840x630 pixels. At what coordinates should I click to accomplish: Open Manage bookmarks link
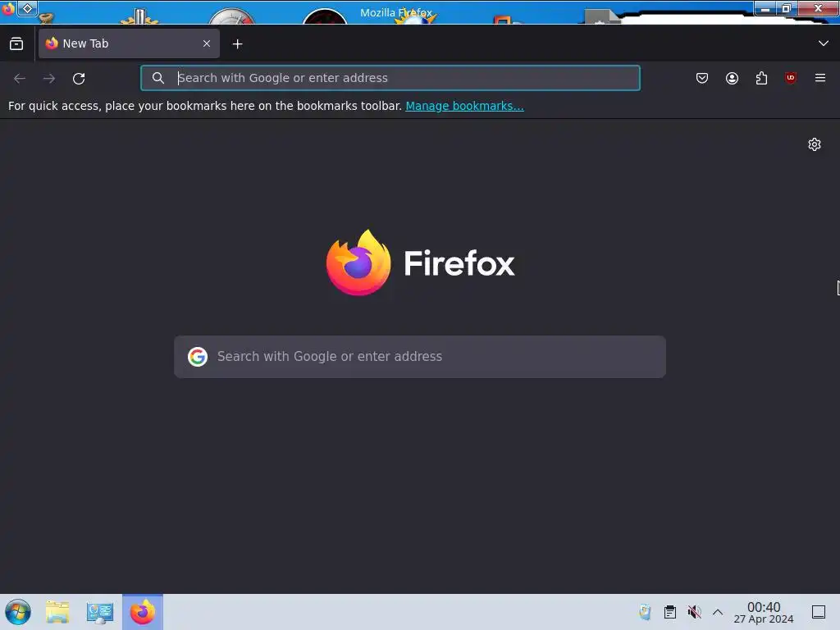pos(464,106)
